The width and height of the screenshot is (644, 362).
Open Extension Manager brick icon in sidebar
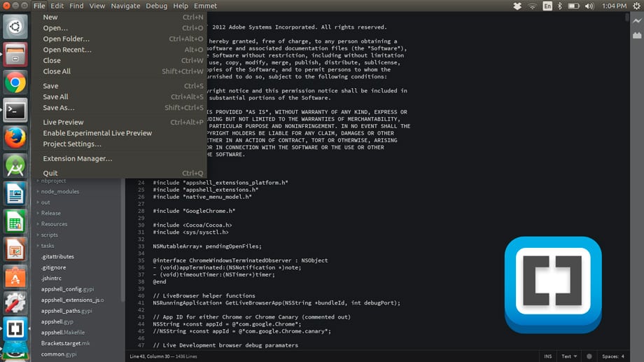point(637,35)
